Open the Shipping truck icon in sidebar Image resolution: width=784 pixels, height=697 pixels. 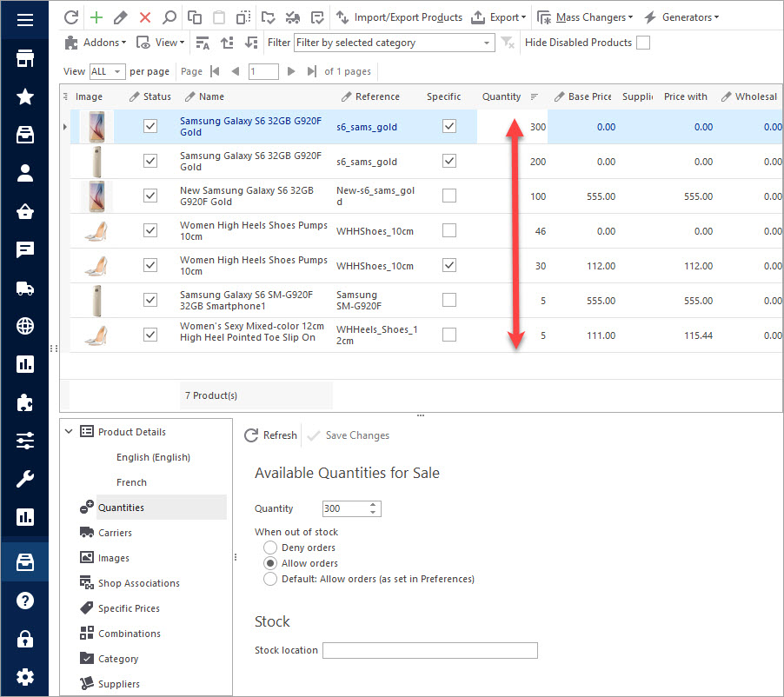[x=25, y=288]
